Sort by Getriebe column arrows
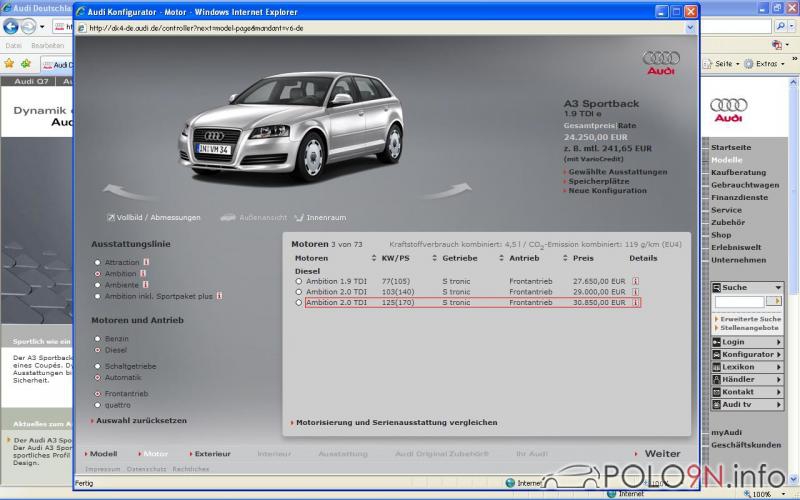Image resolution: width=800 pixels, height=500 pixels. coord(501,258)
